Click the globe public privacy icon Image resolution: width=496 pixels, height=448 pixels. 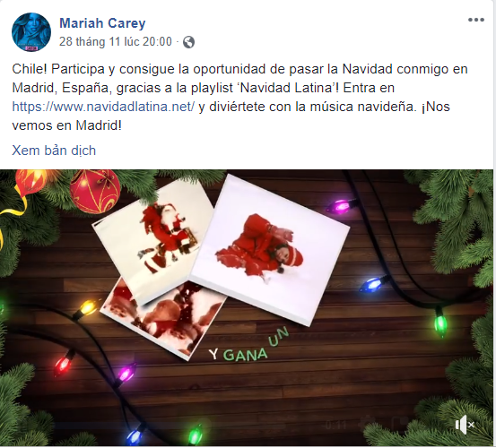[189, 42]
